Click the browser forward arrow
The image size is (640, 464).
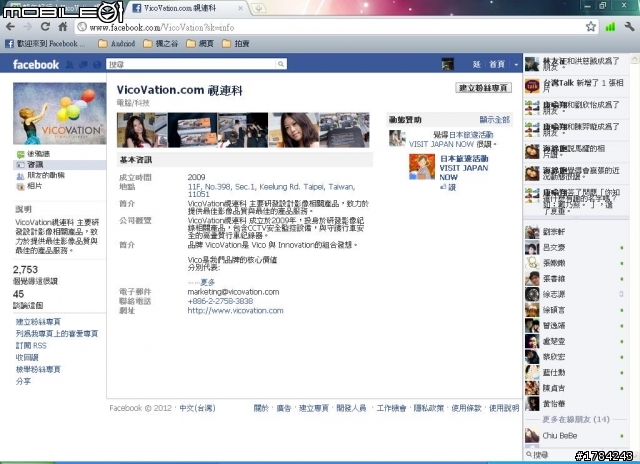[x=27, y=27]
